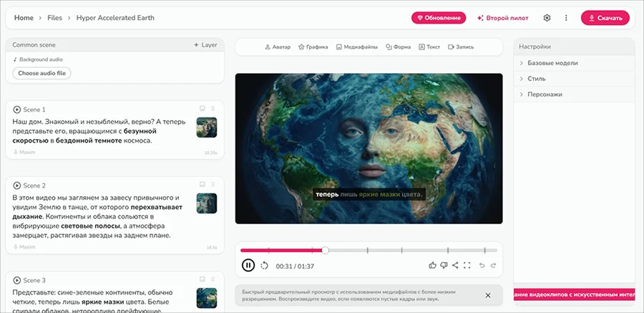Pause the video playback

tap(248, 265)
